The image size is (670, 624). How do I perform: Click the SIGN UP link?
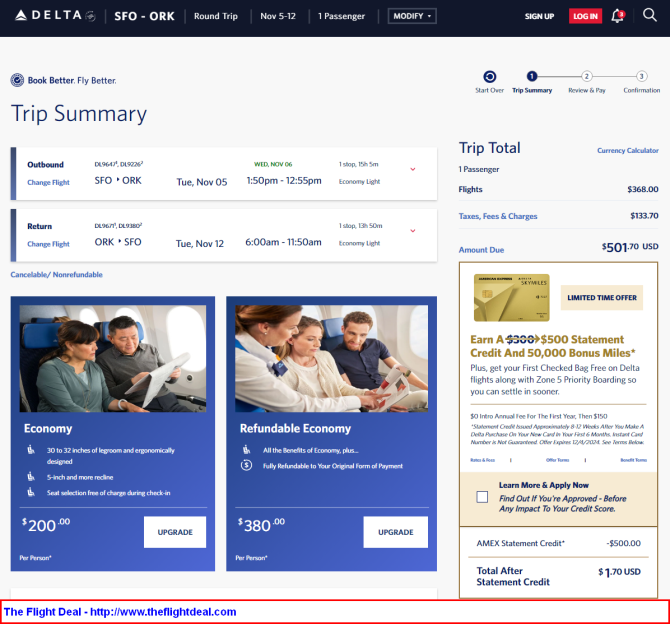(539, 16)
